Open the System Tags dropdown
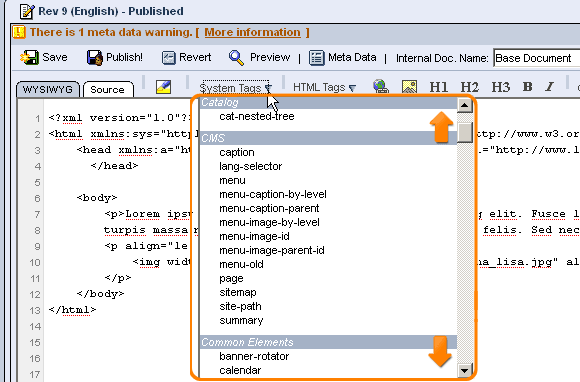Image resolution: width=580 pixels, height=382 pixels. pyautogui.click(x=236, y=88)
